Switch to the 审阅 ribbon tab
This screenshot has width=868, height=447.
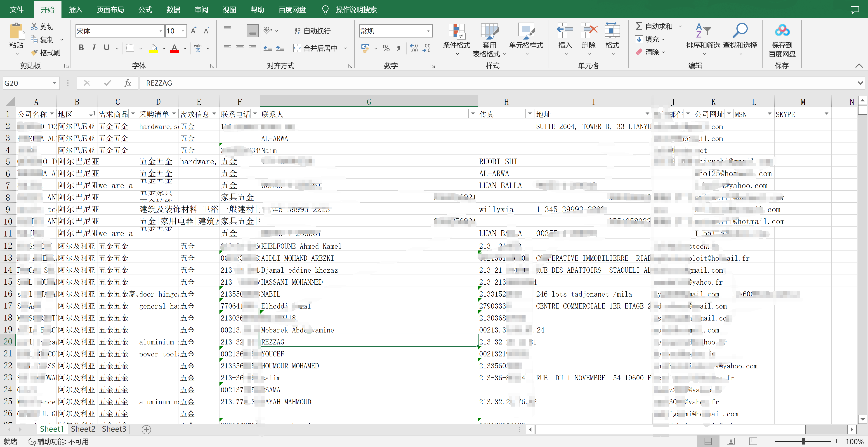point(201,9)
